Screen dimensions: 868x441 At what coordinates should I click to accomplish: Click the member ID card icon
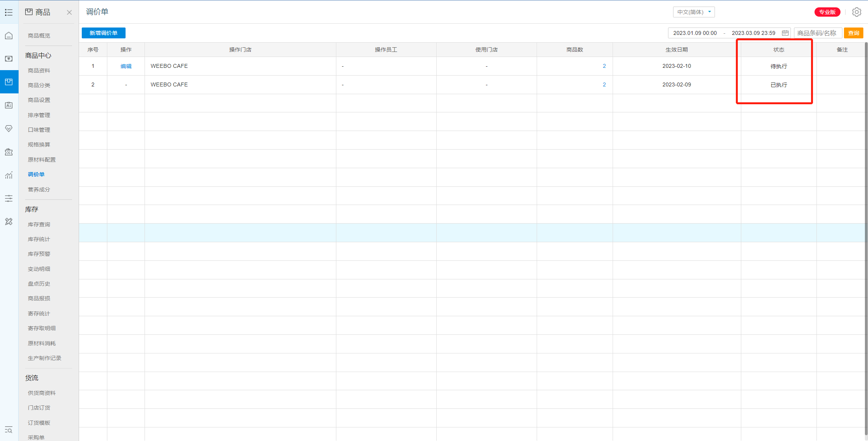point(9,105)
